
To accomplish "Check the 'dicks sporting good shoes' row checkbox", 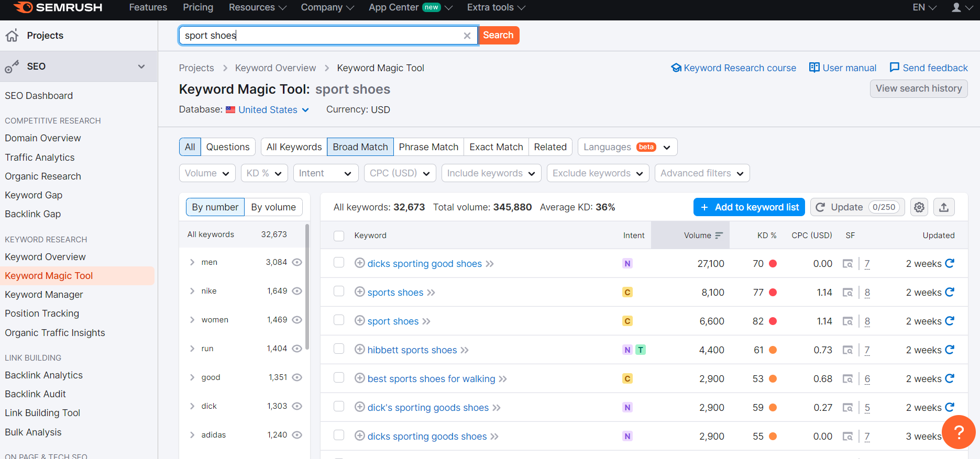I will click(339, 263).
